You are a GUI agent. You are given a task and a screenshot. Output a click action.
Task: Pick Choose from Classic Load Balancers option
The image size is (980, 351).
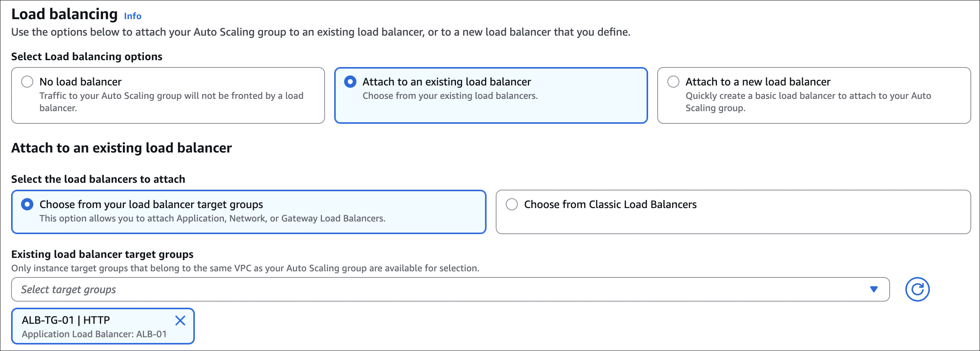512,204
